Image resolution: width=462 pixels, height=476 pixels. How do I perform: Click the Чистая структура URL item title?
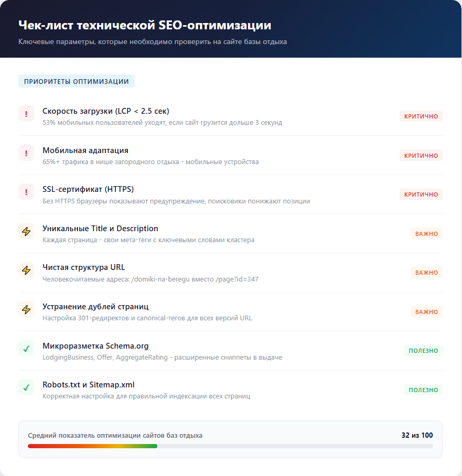pos(84,267)
